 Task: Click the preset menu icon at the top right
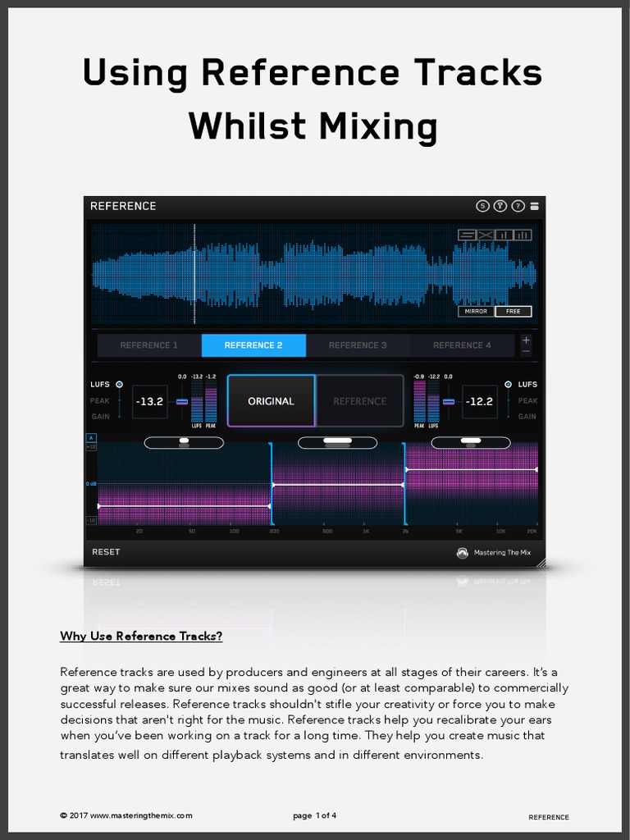(x=534, y=206)
